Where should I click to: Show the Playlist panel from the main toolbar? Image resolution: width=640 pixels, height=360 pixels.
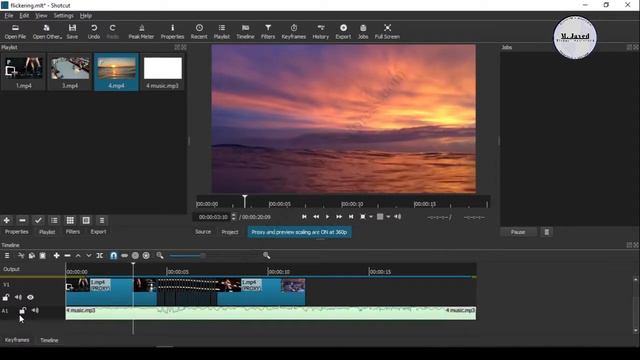point(222,31)
